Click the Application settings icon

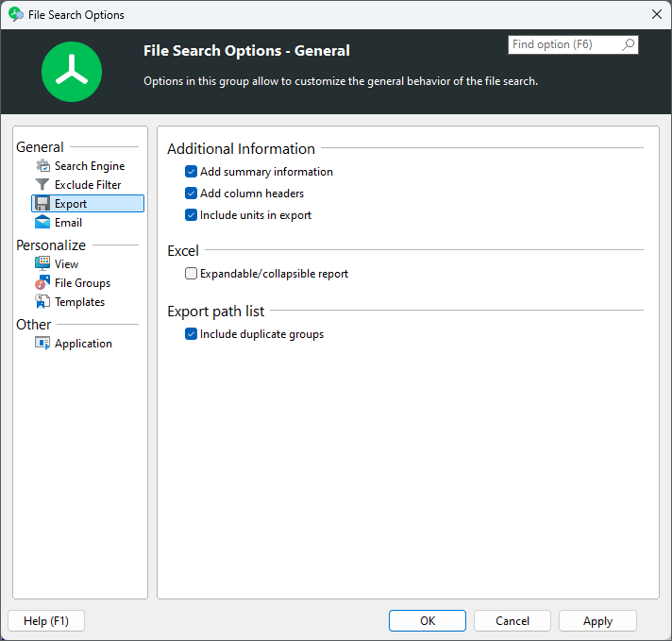[x=42, y=343]
